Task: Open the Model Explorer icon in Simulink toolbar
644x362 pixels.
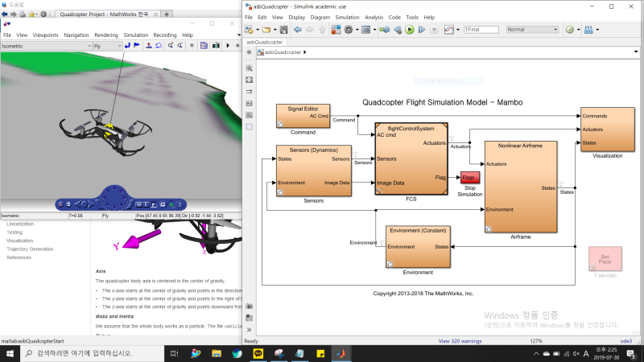Action: [366, 30]
